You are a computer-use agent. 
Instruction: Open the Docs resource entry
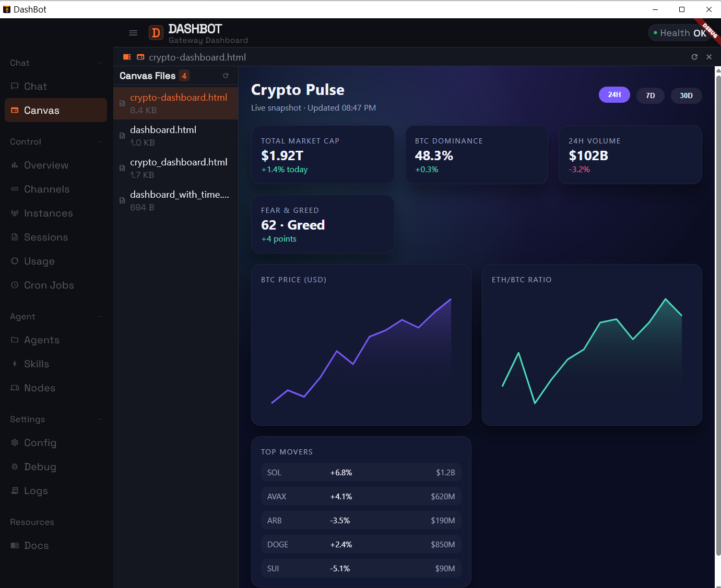[x=36, y=545]
